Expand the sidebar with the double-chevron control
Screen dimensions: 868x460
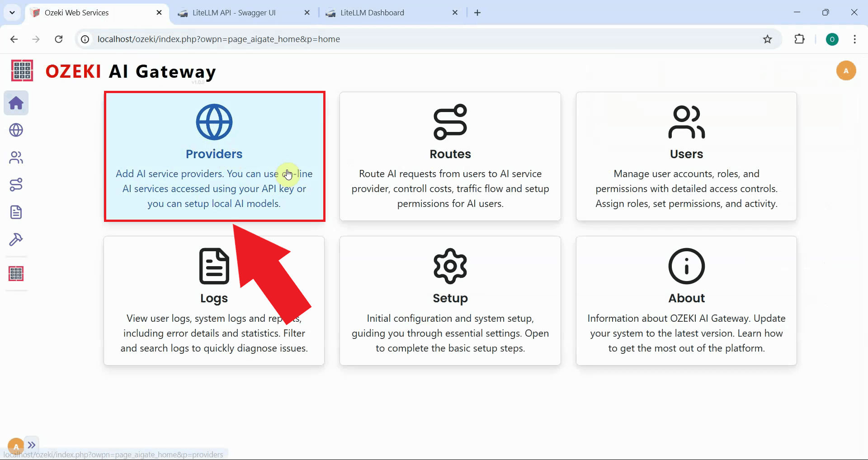[x=32, y=445]
